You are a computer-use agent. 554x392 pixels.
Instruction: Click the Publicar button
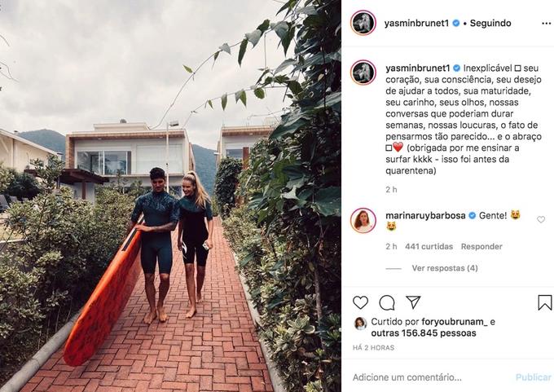(533, 377)
